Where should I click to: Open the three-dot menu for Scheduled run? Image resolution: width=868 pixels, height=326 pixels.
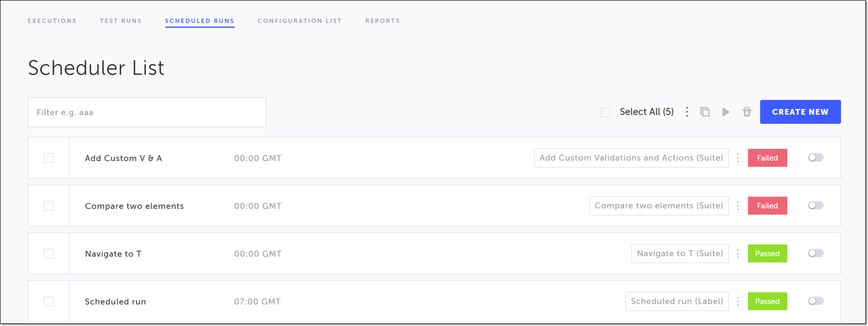click(x=738, y=301)
